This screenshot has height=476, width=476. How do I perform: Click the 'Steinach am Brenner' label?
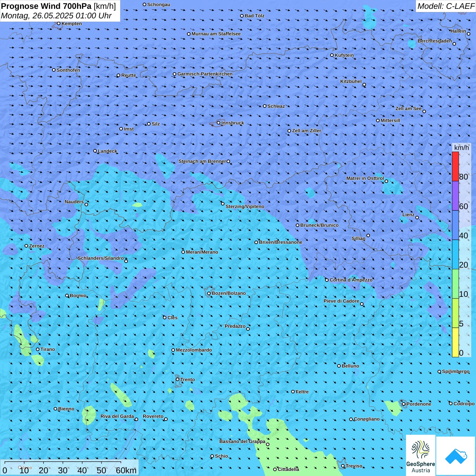tap(202, 161)
